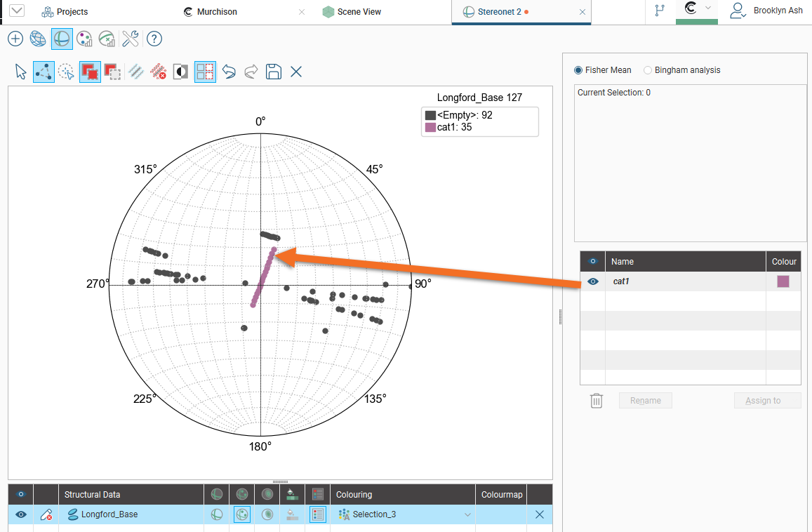Click the cat1 legend purple swatch
This screenshot has width=812, height=532.
(x=430, y=127)
